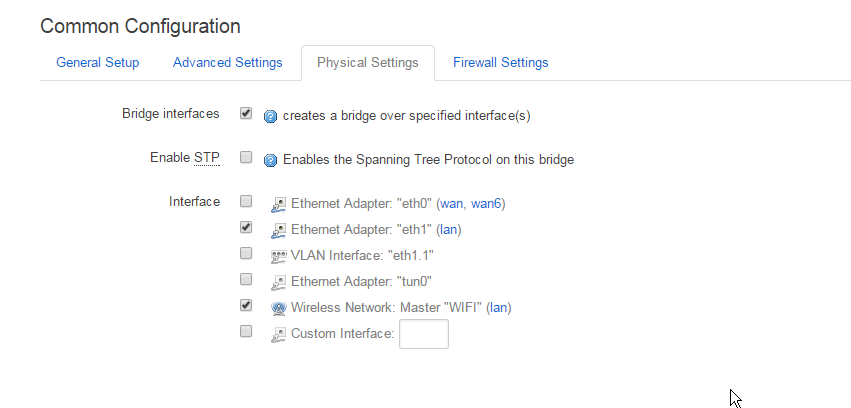Focus the Custom Interface text field
The width and height of the screenshot is (851, 408).
coord(423,334)
